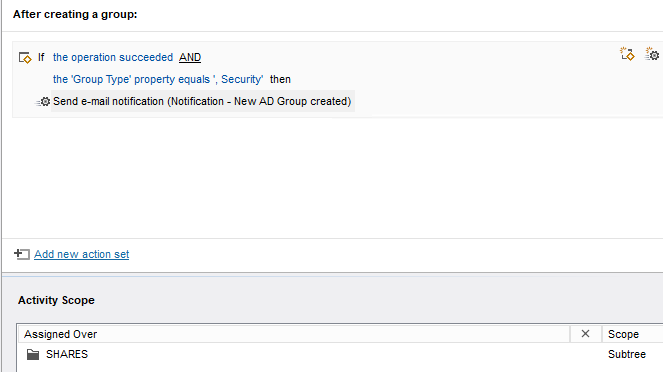Click the X column header icon
This screenshot has width=663, height=372.
(585, 334)
